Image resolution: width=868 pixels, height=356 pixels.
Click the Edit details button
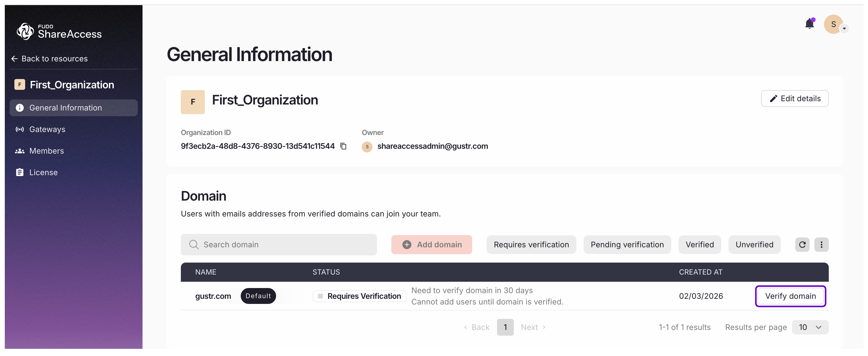(794, 99)
